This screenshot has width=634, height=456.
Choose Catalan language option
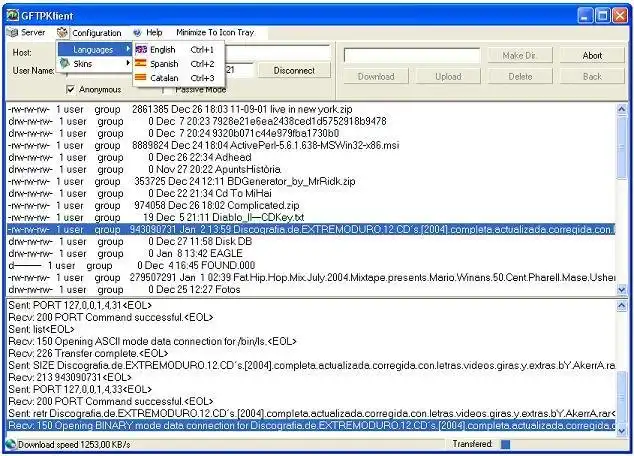[x=179, y=78]
